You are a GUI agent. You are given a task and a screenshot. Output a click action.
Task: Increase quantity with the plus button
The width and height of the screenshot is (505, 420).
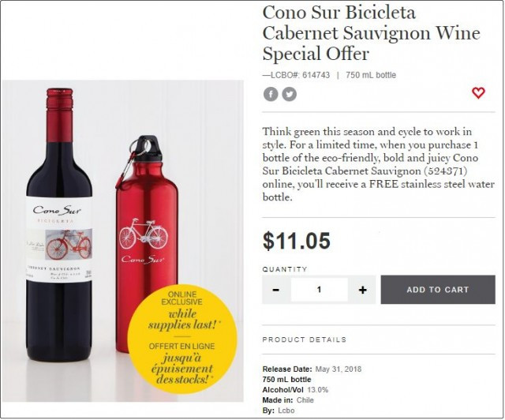click(x=362, y=290)
